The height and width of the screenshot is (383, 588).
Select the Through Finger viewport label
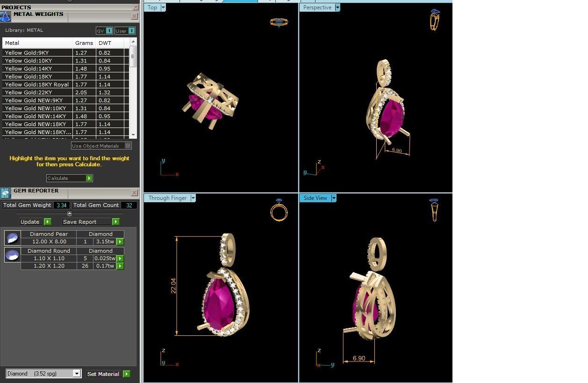pyautogui.click(x=167, y=198)
